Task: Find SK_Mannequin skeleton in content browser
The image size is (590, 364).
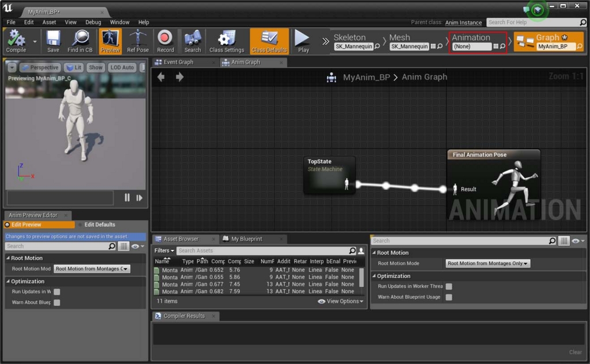Action: click(x=377, y=46)
